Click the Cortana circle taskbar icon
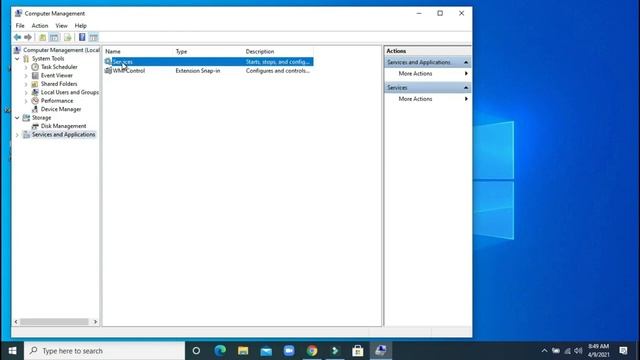Image resolution: width=640 pixels, height=360 pixels. (x=196, y=351)
